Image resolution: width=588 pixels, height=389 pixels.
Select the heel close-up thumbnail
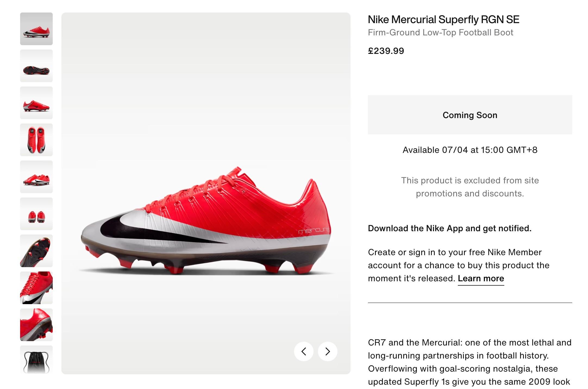click(x=36, y=325)
